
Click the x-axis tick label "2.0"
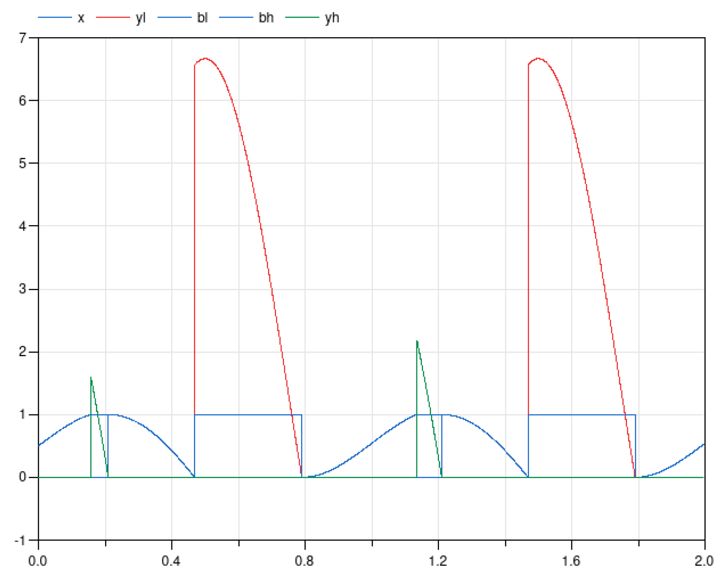(x=704, y=561)
